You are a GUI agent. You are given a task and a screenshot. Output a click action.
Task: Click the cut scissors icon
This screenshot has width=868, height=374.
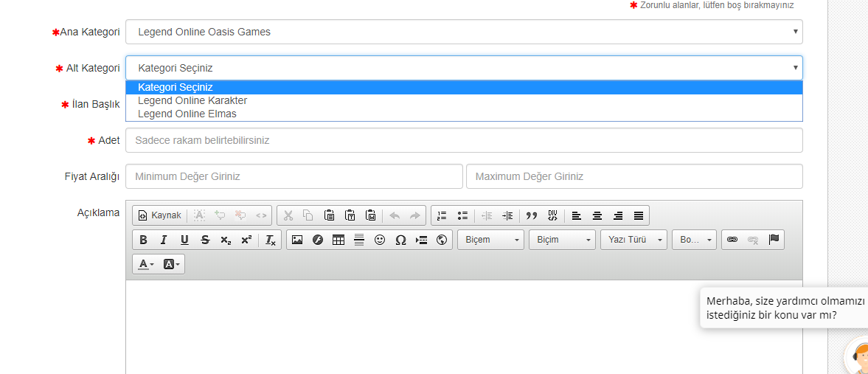[288, 215]
